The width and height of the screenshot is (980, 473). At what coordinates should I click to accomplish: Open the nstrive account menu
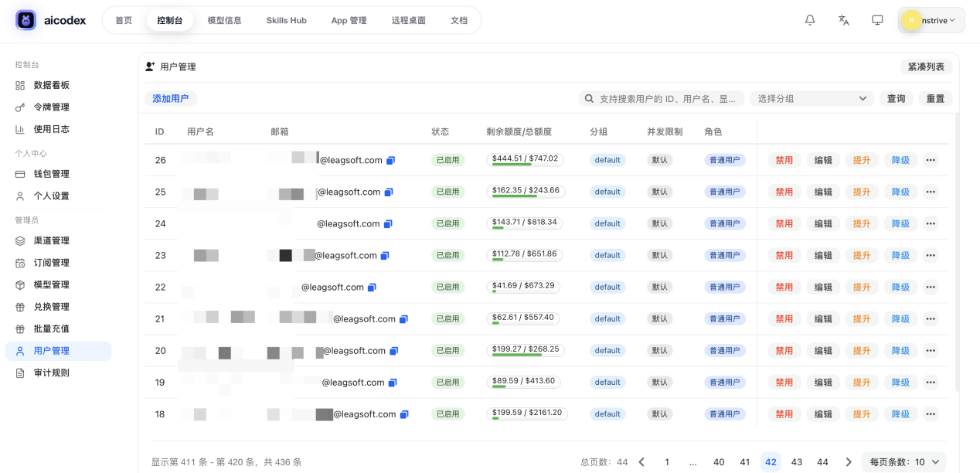pos(931,20)
